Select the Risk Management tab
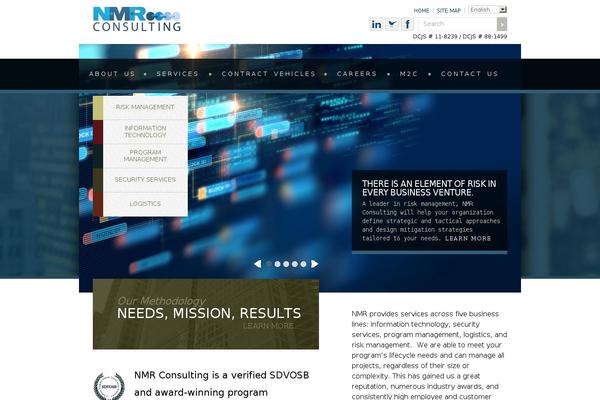This screenshot has height=400, width=600. [x=140, y=108]
